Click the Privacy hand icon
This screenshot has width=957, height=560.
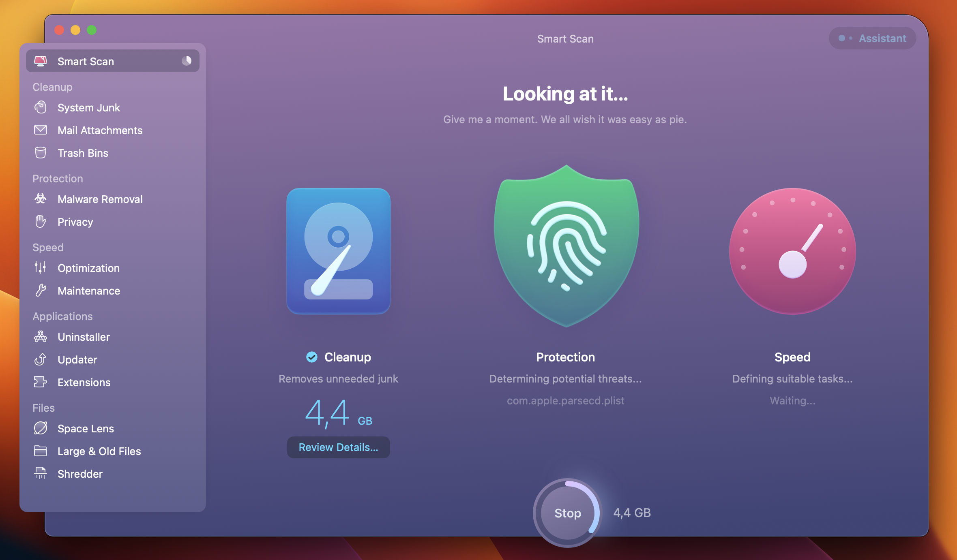pyautogui.click(x=41, y=222)
